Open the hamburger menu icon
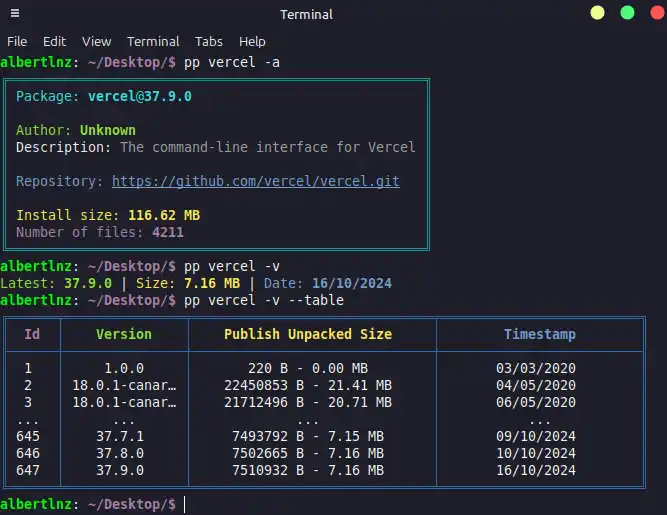 click(15, 14)
